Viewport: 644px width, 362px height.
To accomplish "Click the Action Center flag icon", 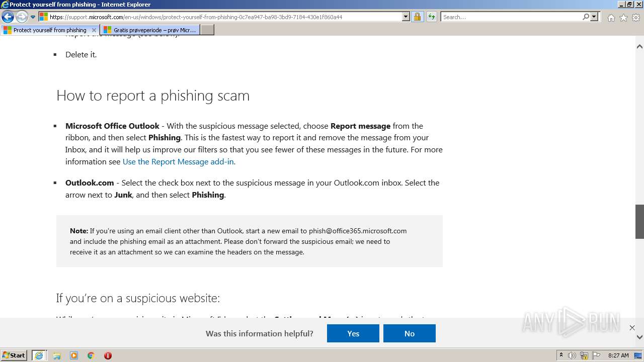I will (596, 355).
